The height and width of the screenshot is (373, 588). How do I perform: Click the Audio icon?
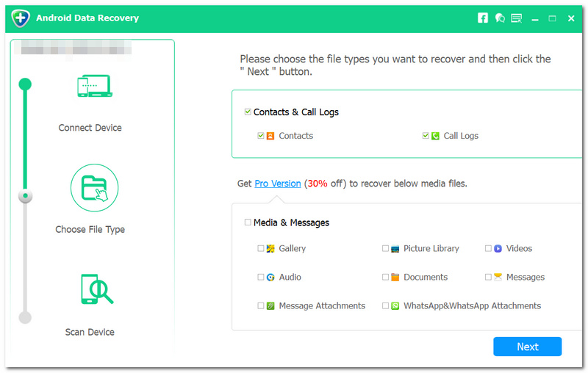[270, 278]
